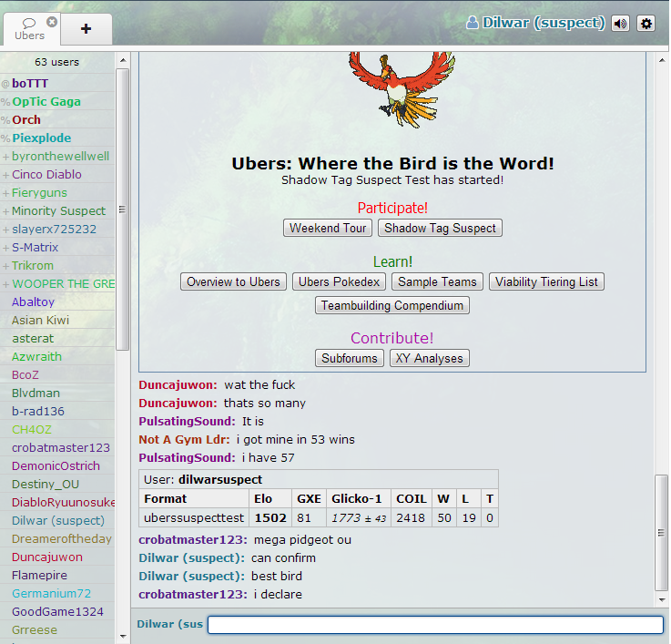Open Teambuilding Compendium
The height and width of the screenshot is (644, 671).
coord(392,306)
